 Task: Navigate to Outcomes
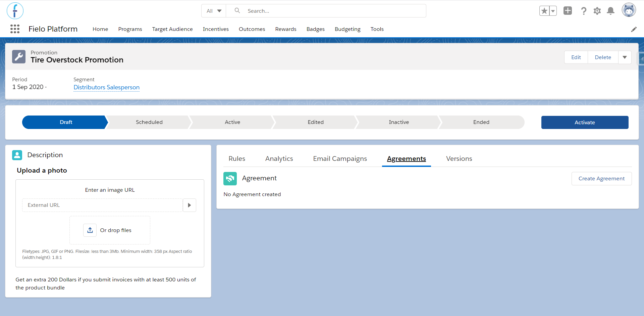click(252, 29)
